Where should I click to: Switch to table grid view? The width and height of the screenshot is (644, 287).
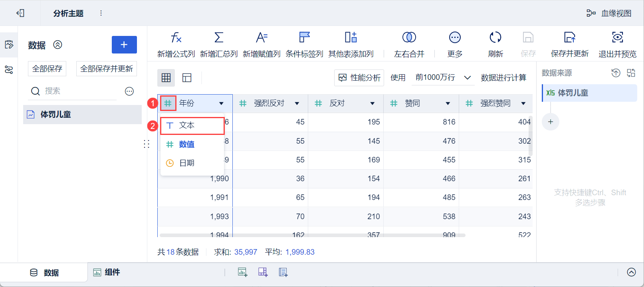pyautogui.click(x=166, y=78)
